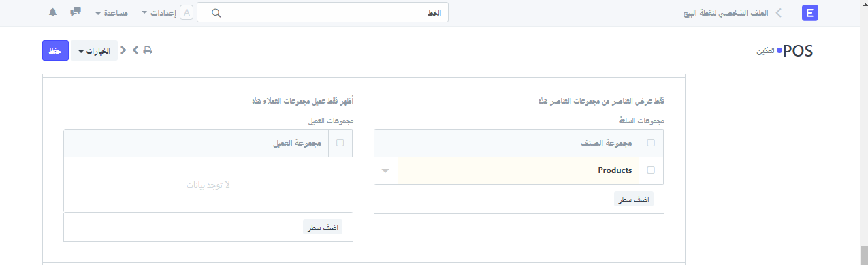This screenshot has width=868, height=265.
Task: Click the search magnifier icon
Action: click(216, 13)
